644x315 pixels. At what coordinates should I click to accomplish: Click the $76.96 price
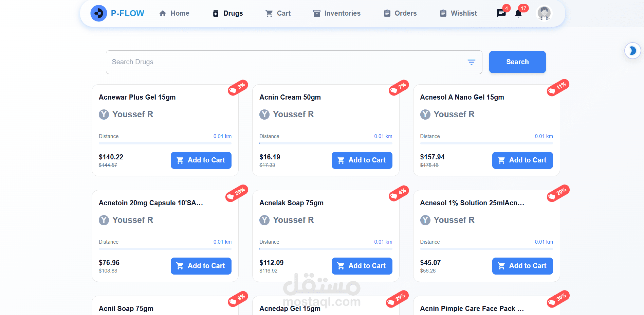(x=109, y=263)
